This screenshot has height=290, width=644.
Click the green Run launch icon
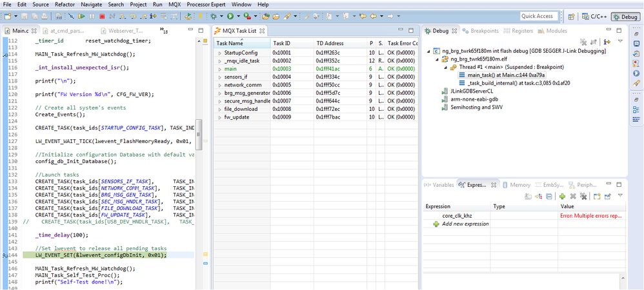(230, 16)
